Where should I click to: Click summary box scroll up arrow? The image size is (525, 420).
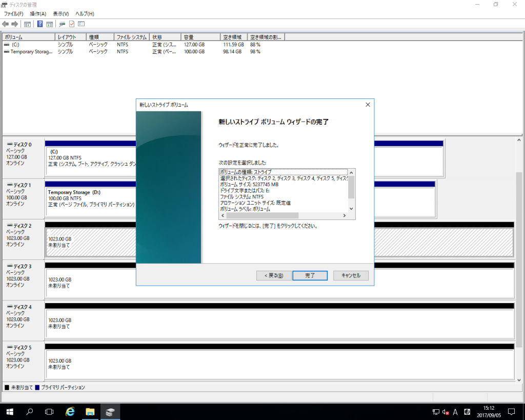point(351,172)
